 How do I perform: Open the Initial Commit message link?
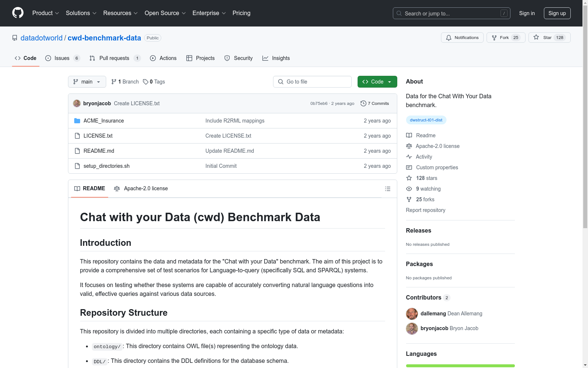click(221, 166)
